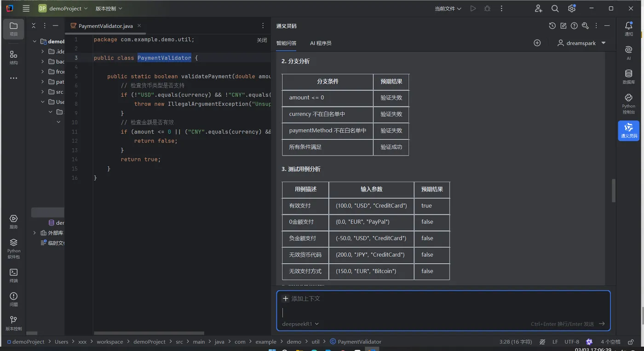Hide the Tongyi Lingma panel

tap(607, 26)
